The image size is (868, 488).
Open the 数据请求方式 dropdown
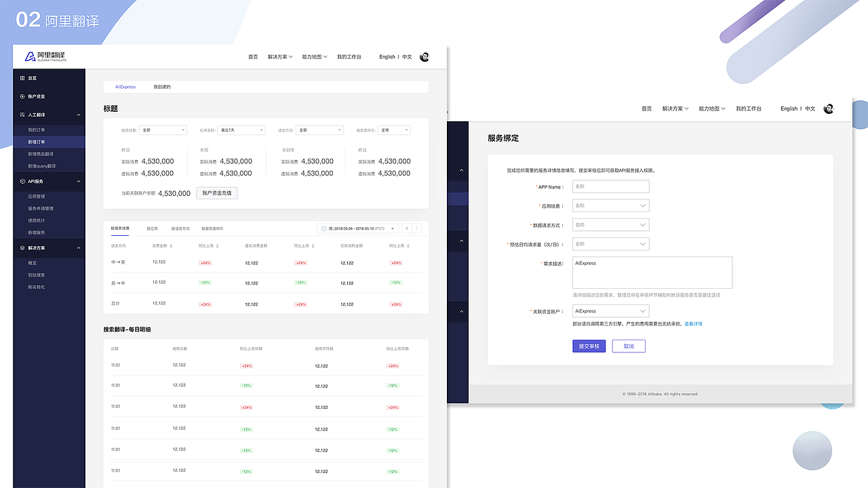610,224
